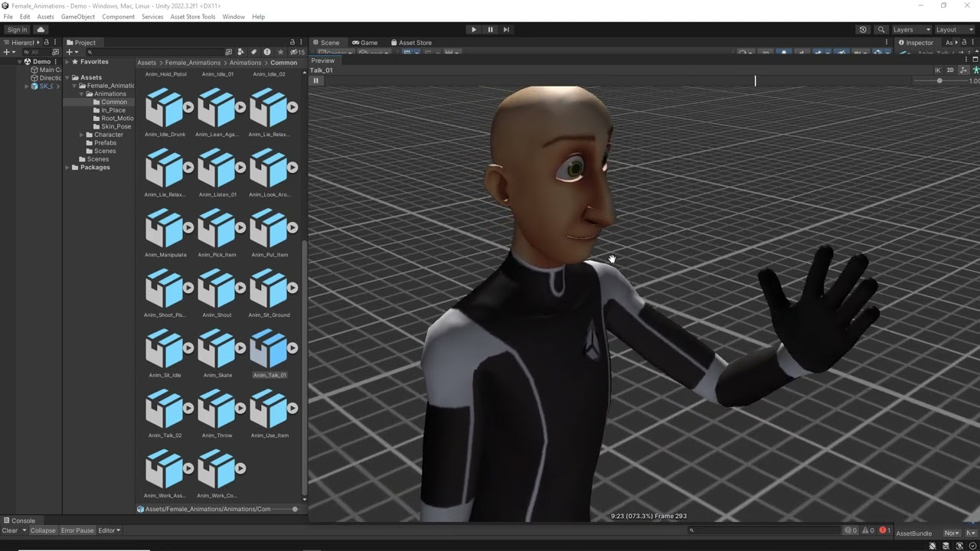Open the Project panel's three-dot options menu

302,42
